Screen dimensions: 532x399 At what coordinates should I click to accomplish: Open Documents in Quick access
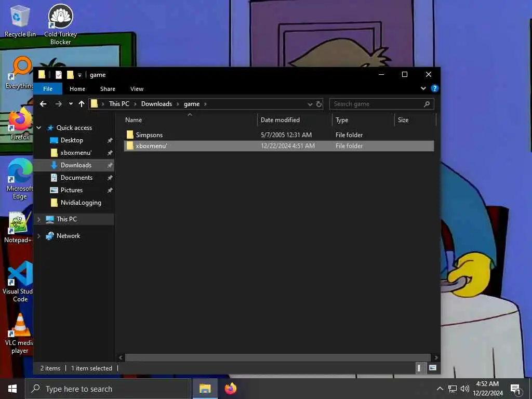pyautogui.click(x=76, y=178)
